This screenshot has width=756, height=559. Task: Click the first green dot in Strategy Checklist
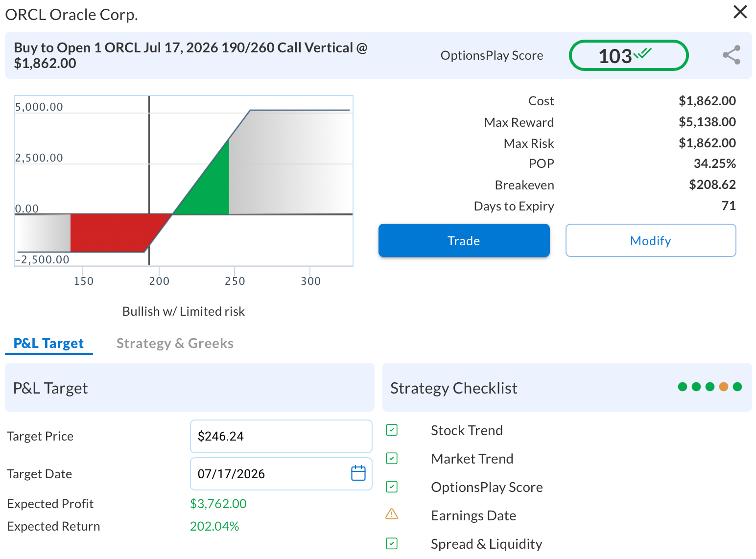[x=683, y=387]
